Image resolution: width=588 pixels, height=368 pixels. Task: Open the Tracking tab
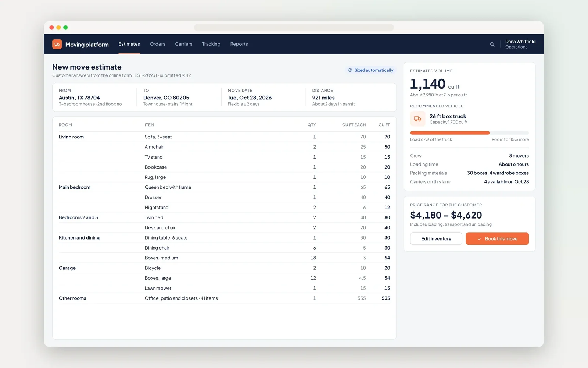tap(211, 44)
